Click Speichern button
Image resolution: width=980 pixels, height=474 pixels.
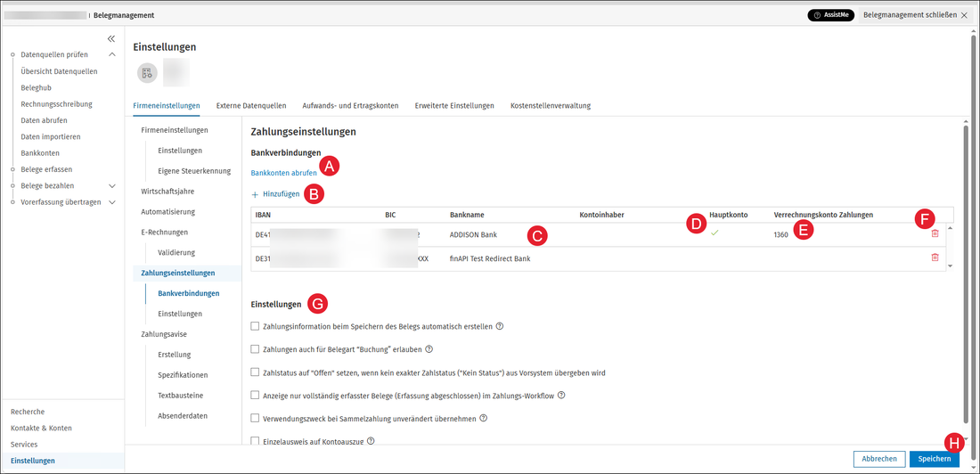(935, 458)
